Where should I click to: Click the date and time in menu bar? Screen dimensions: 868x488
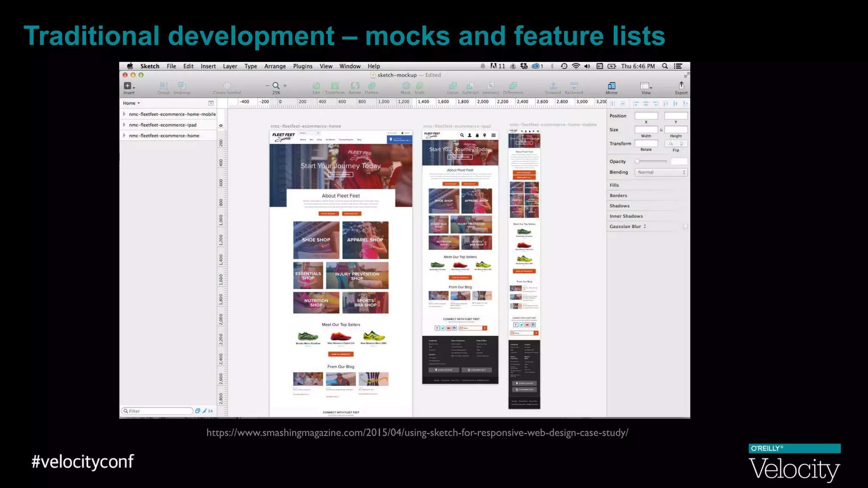tap(638, 66)
